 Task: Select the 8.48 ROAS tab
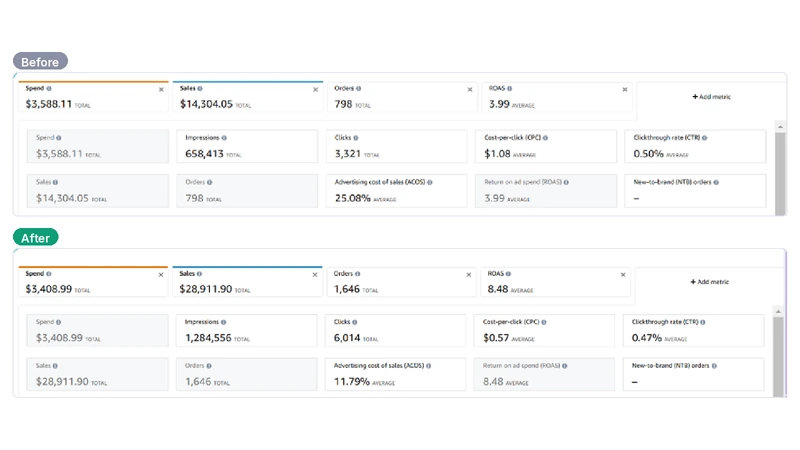556,282
